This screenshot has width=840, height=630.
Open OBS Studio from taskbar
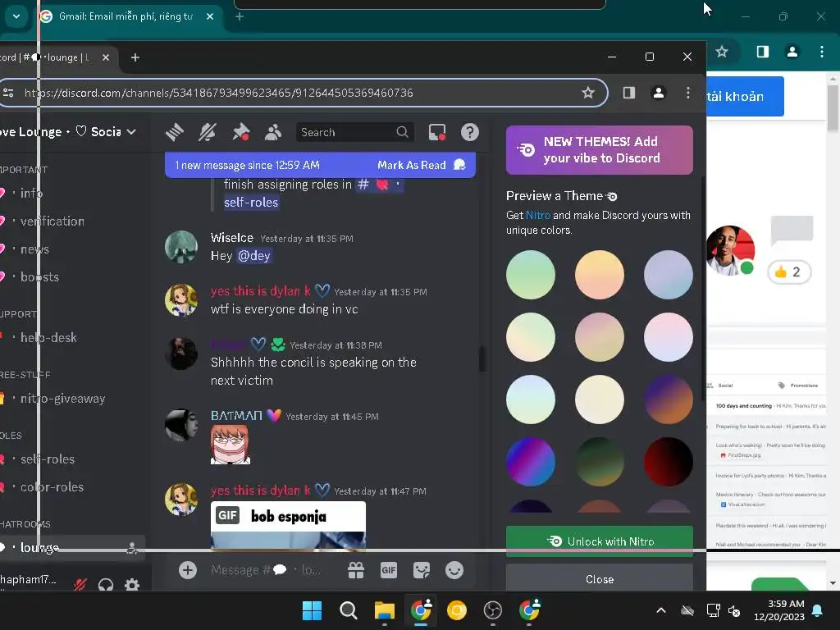pyautogui.click(x=492, y=610)
